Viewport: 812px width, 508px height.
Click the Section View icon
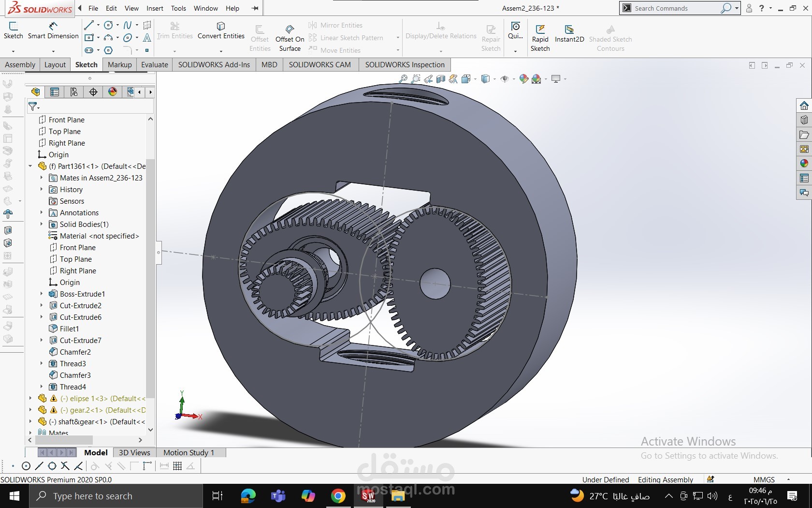441,79
